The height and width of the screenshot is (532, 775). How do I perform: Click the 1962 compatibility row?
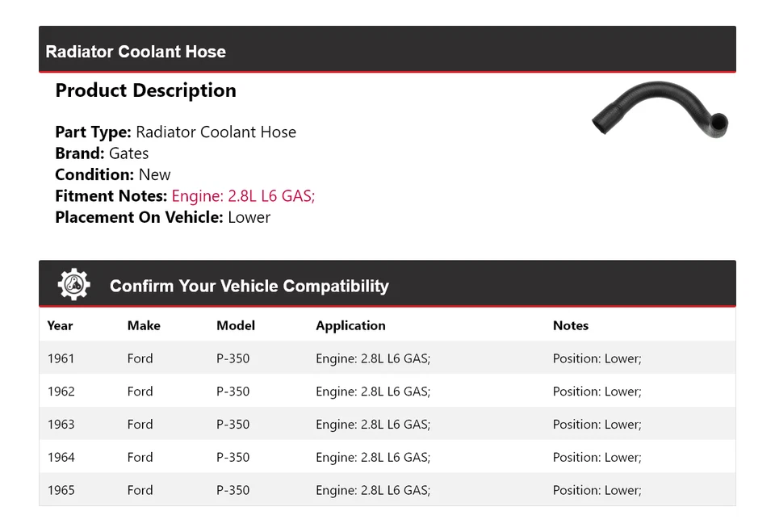[x=323, y=391]
